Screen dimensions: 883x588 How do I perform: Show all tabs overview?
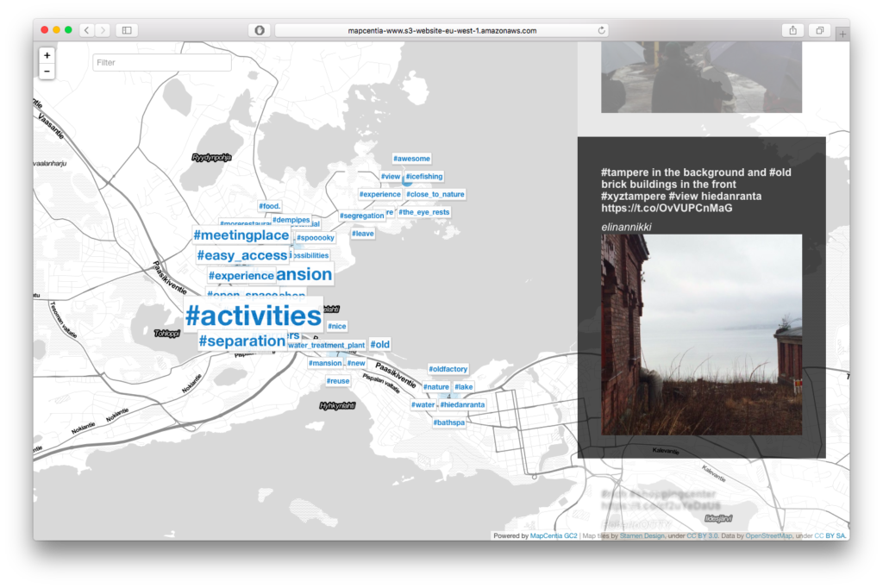coord(820,30)
